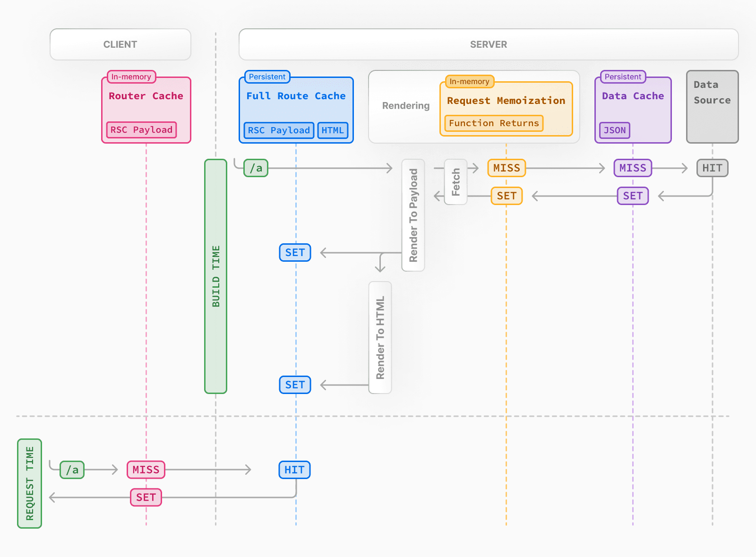Click the HIT badge near Data Source
Screen dimensions: 756x557
click(712, 168)
